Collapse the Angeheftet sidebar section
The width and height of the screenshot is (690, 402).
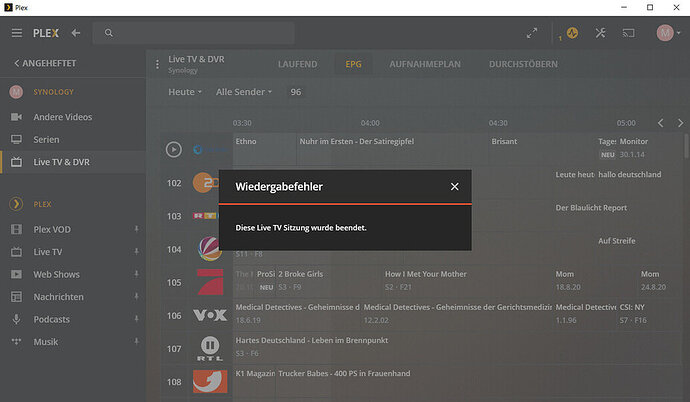(x=45, y=63)
